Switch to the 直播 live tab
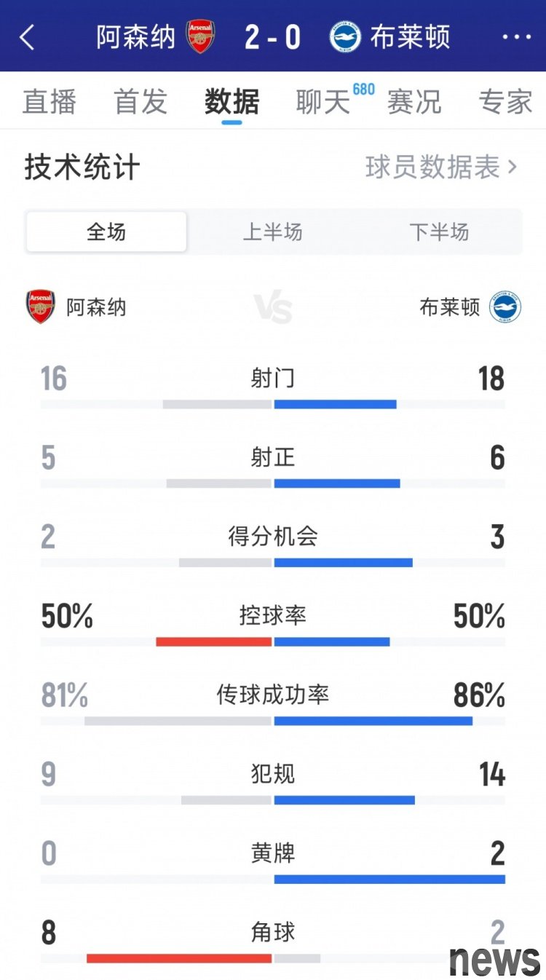Image resolution: width=546 pixels, height=980 pixels. click(49, 102)
